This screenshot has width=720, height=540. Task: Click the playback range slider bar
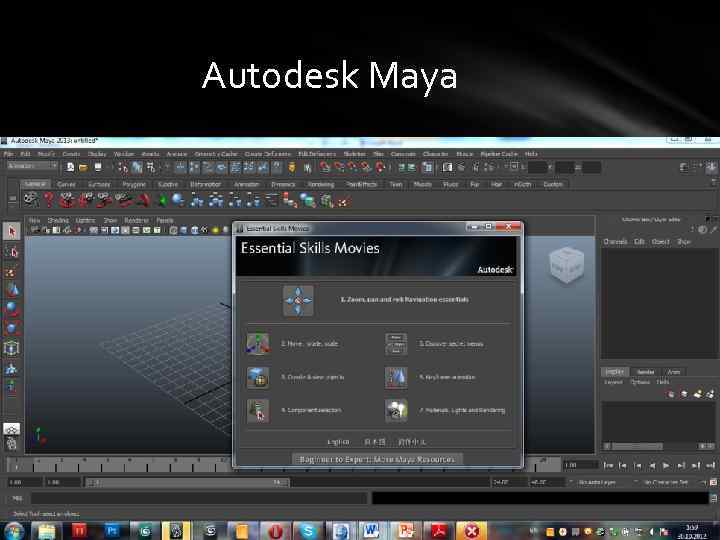(x=186, y=482)
